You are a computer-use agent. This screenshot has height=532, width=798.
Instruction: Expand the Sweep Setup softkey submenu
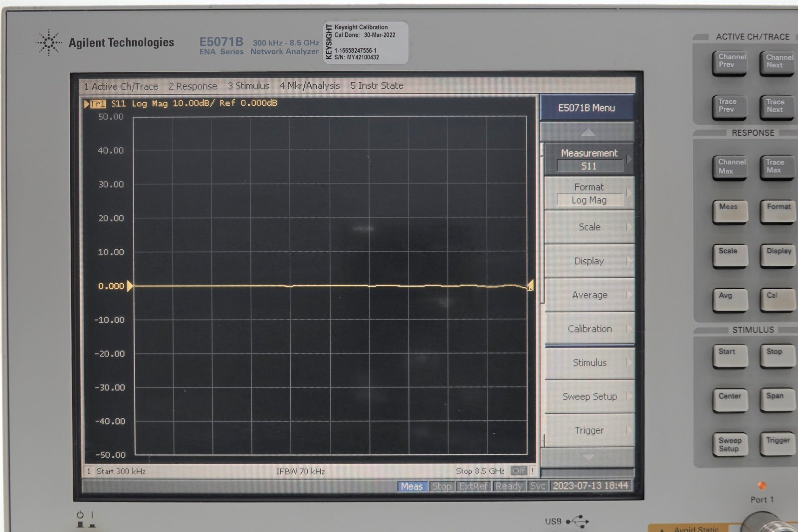click(589, 396)
